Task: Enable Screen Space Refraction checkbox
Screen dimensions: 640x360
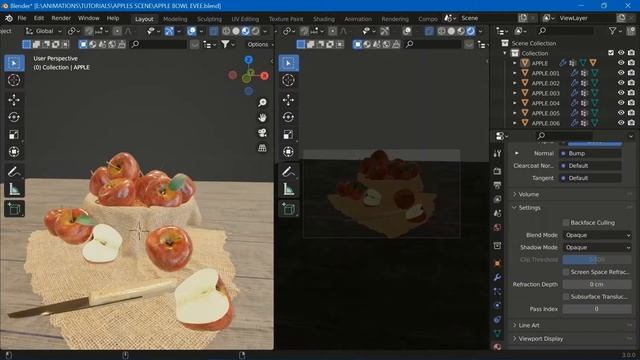Action: pos(566,272)
